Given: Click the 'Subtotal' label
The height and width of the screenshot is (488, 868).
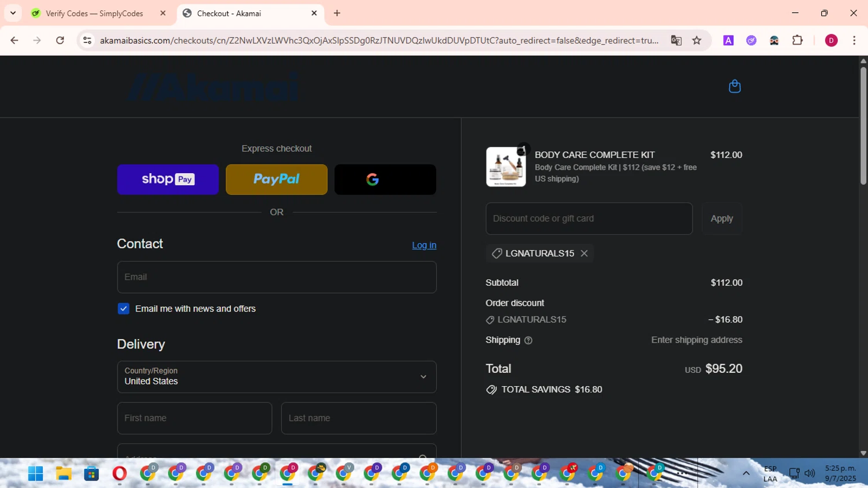Looking at the screenshot, I should pyautogui.click(x=502, y=283).
